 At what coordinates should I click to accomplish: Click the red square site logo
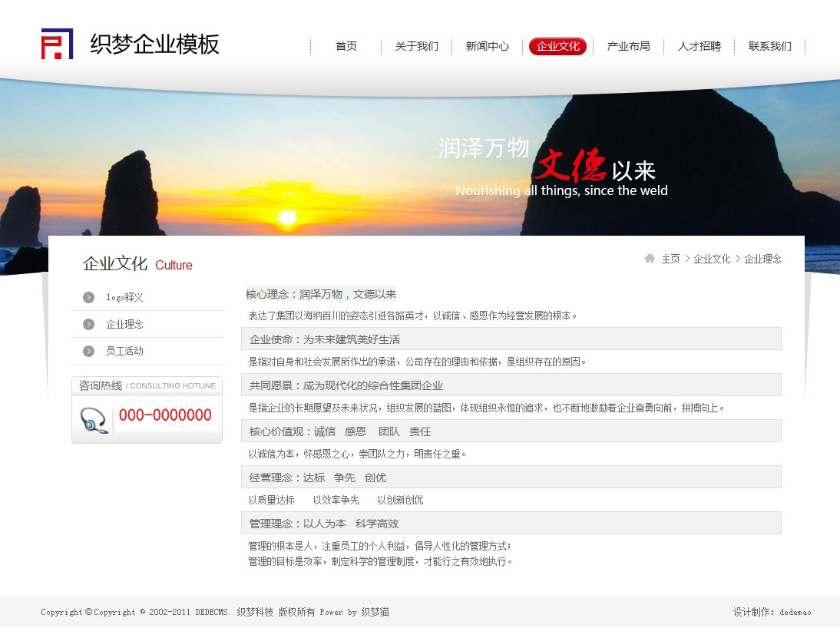tap(57, 44)
